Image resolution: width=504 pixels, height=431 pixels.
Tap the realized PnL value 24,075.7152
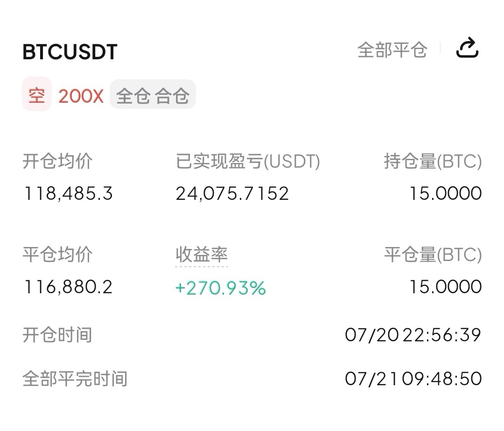click(x=232, y=193)
